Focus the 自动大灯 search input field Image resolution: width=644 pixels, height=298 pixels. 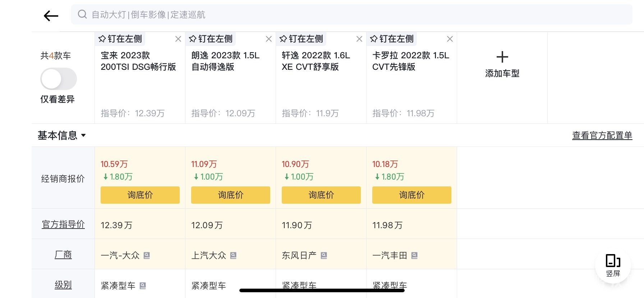352,14
